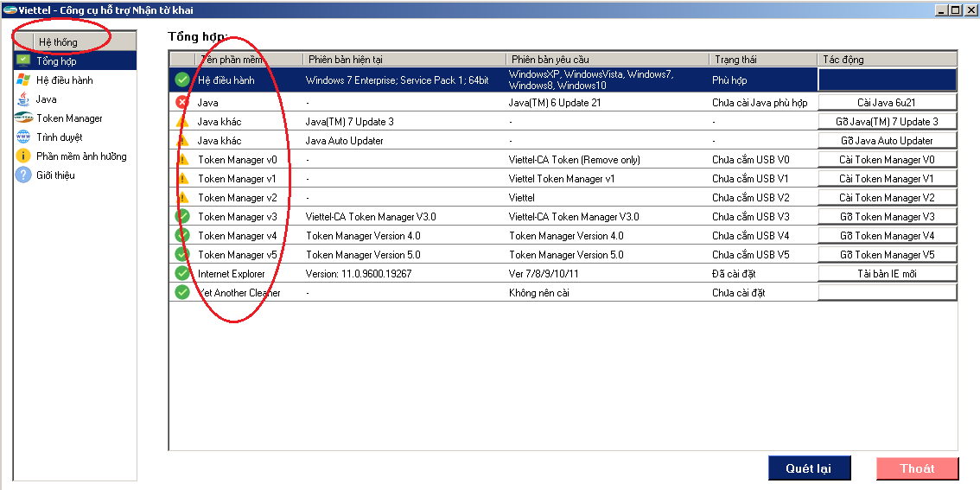Uninstall with Gỡ Token Manager V4 button

pyautogui.click(x=887, y=236)
